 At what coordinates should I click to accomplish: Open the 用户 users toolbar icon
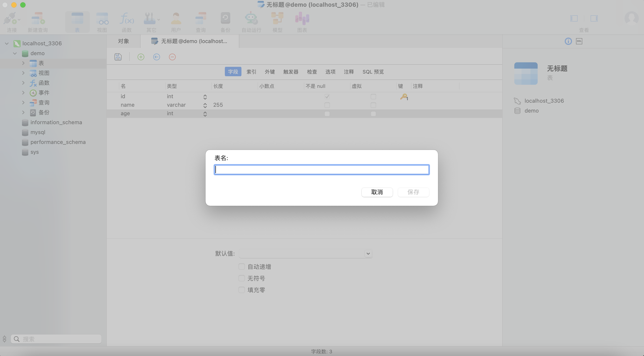click(x=176, y=22)
